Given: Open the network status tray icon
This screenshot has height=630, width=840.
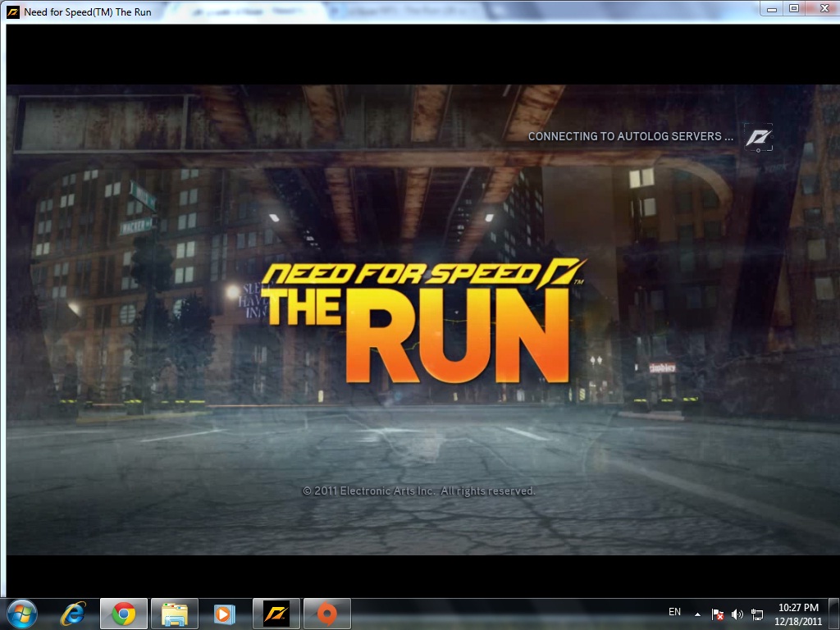Looking at the screenshot, I should click(x=757, y=614).
